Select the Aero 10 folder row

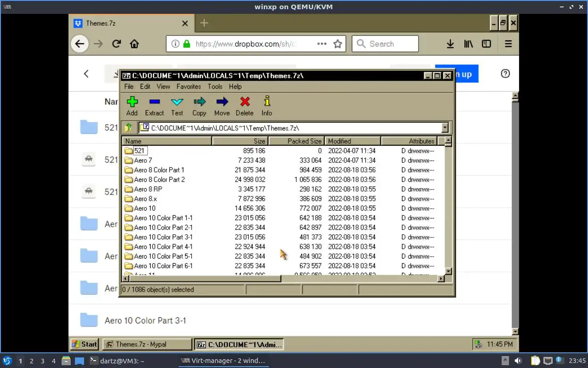point(284,208)
